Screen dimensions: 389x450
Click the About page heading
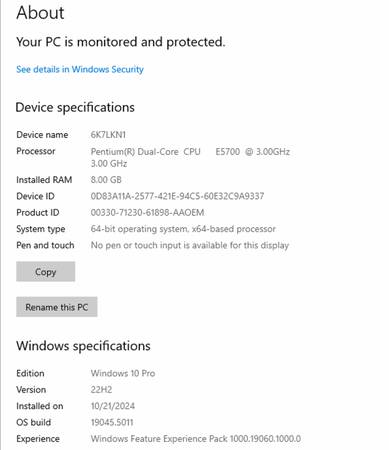coord(40,13)
